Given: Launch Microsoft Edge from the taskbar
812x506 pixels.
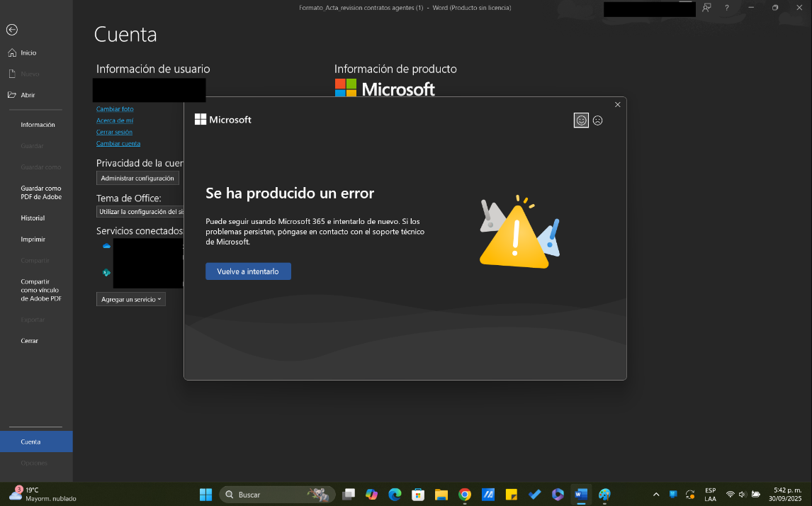Looking at the screenshot, I should coord(395,494).
